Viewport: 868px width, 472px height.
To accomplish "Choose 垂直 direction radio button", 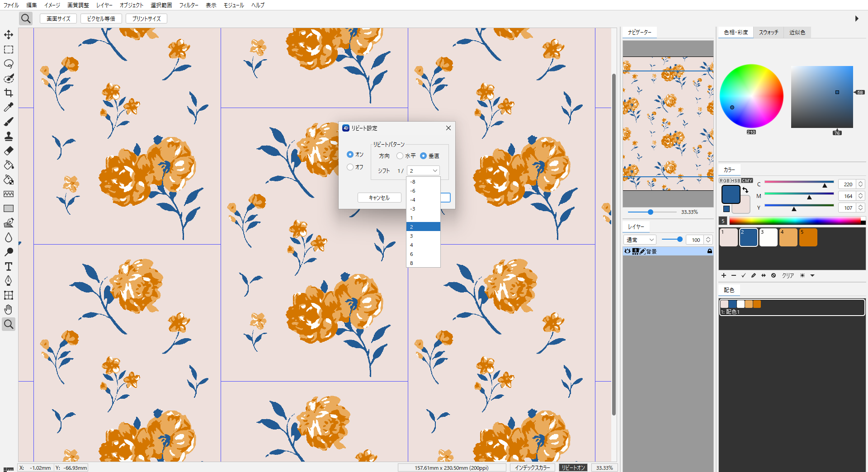I will (423, 156).
